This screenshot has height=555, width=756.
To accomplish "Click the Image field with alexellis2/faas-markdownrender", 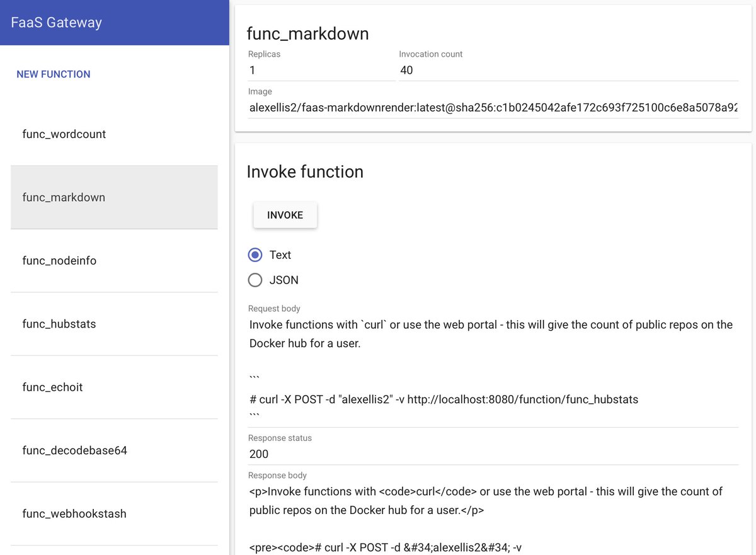I will click(x=493, y=108).
